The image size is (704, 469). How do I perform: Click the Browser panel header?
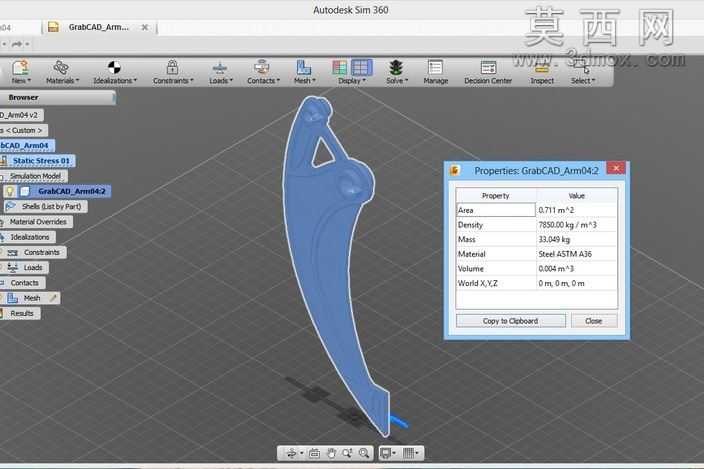(57, 97)
